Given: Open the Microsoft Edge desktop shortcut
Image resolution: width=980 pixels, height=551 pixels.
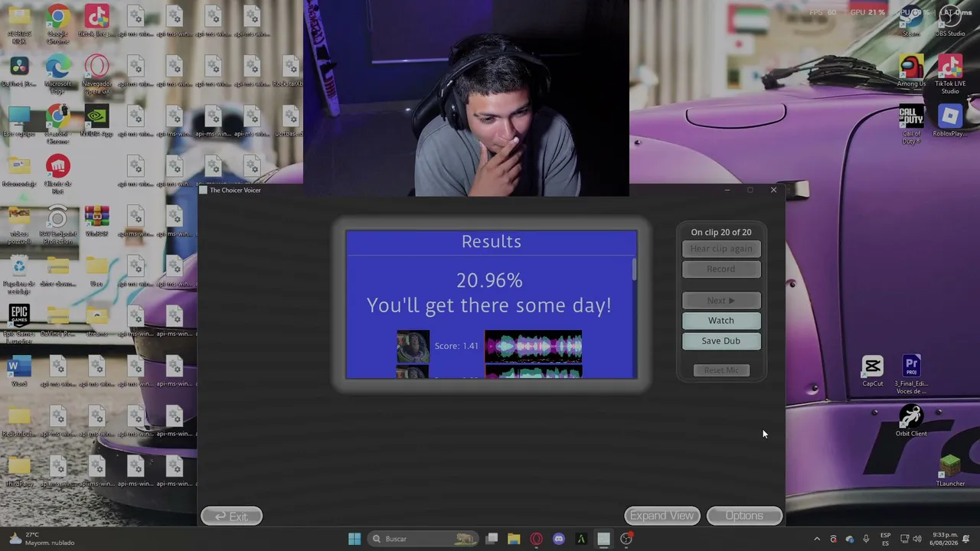Looking at the screenshot, I should [x=57, y=74].
